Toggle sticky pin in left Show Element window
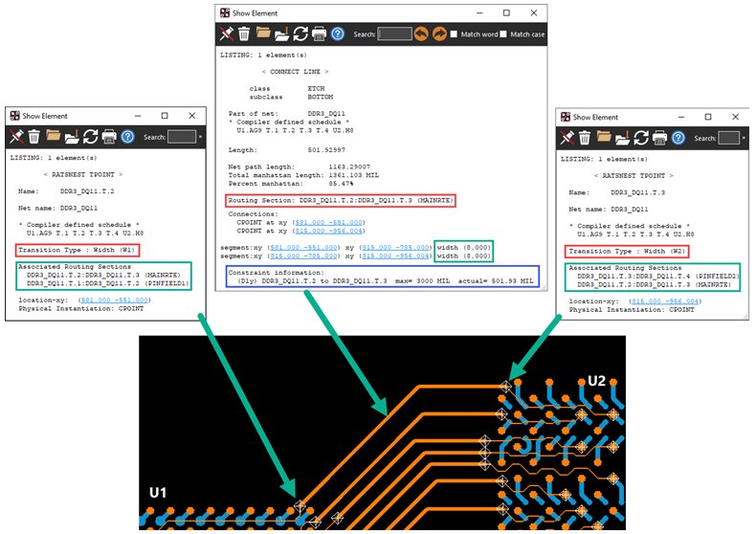Viewport: 756px width, 534px height. coord(16,137)
